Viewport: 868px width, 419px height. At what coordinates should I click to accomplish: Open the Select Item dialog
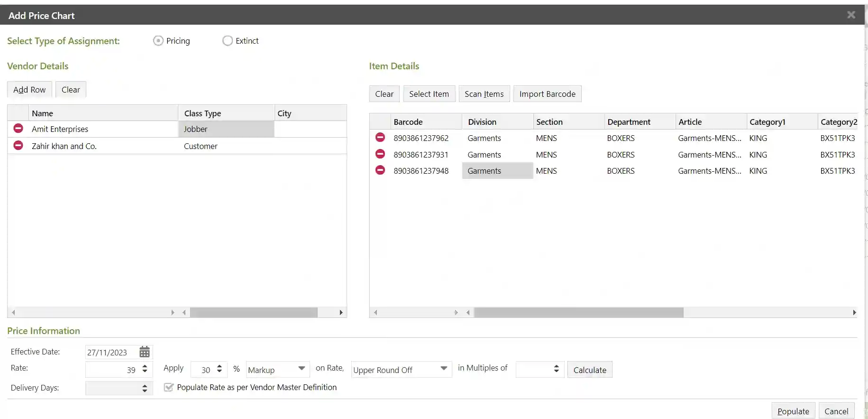429,94
